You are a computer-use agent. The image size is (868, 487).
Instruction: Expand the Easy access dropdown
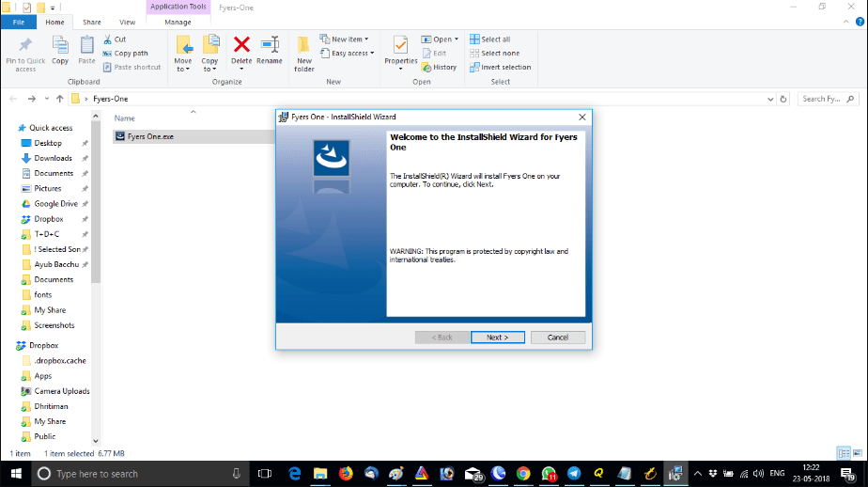[347, 54]
